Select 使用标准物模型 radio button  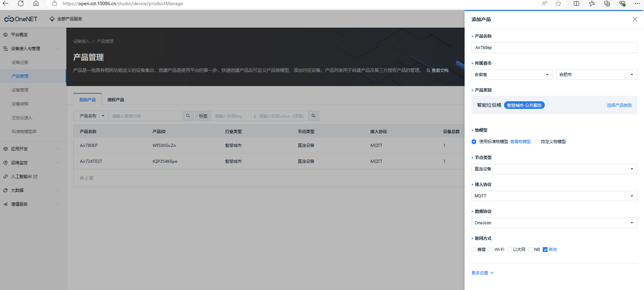(474, 142)
